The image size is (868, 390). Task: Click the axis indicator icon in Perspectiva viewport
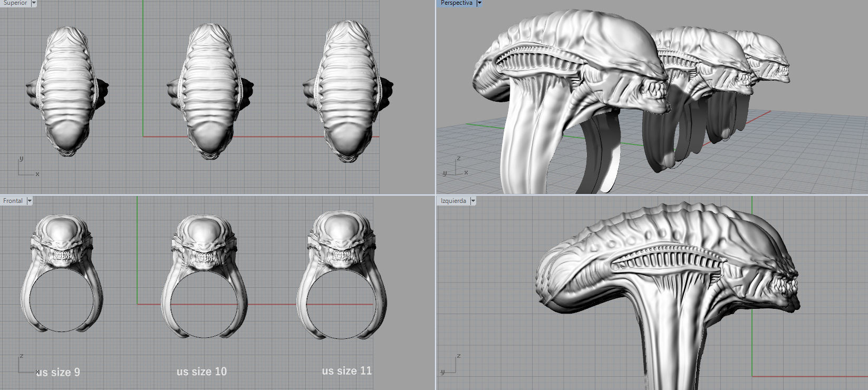coord(455,167)
